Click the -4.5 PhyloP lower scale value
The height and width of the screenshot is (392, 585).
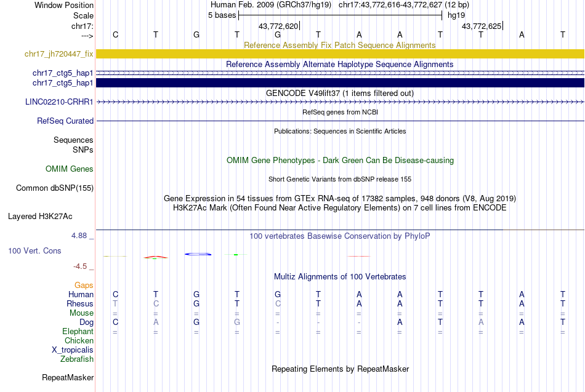[x=80, y=266]
